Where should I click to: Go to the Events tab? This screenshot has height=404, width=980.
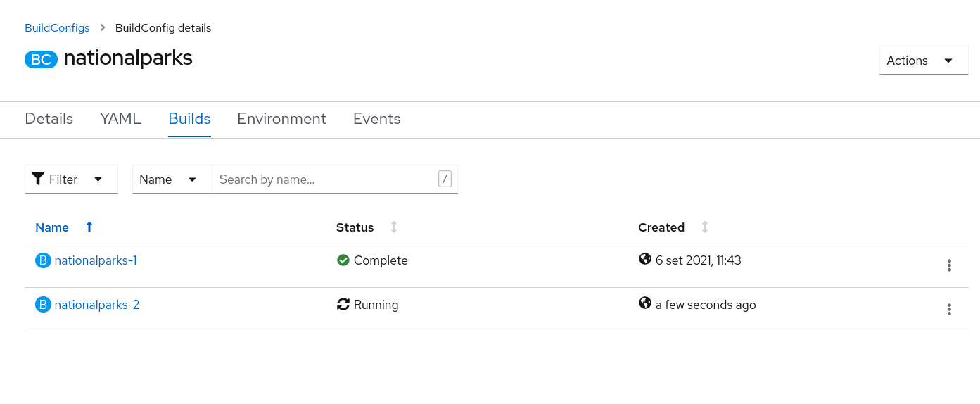click(x=376, y=119)
